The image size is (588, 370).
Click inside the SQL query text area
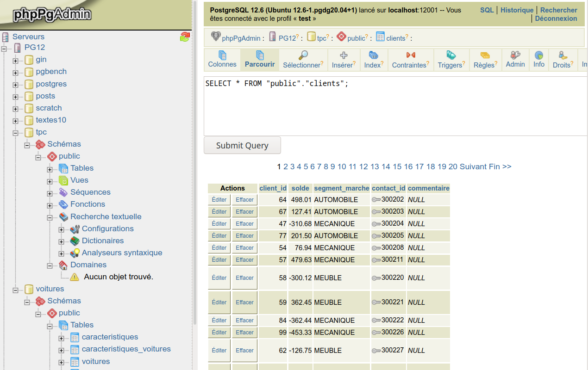pyautogui.click(x=396, y=105)
